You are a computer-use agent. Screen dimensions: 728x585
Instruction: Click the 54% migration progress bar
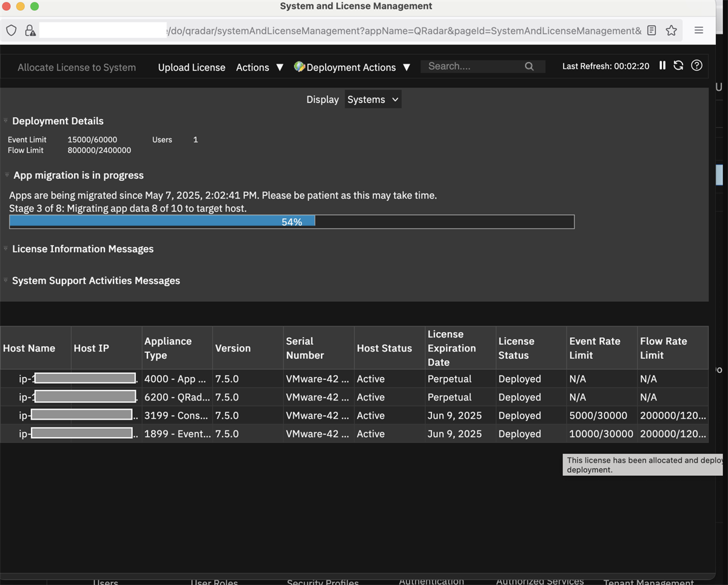click(x=292, y=222)
